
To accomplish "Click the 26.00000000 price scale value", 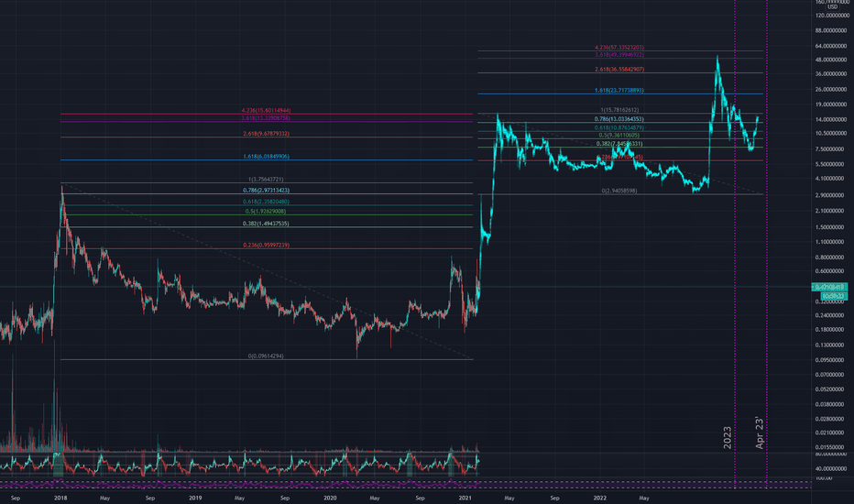I will click(x=833, y=90).
